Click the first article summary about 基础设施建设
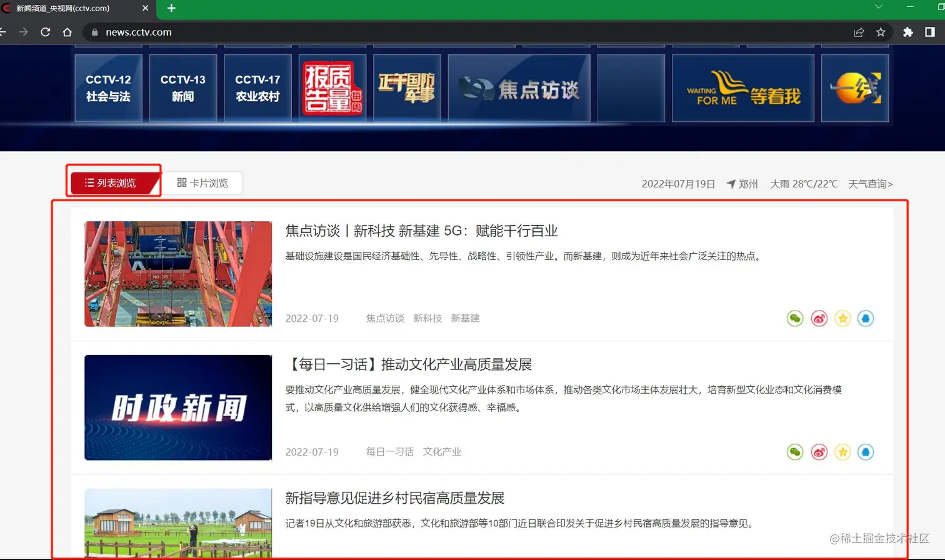 (525, 256)
